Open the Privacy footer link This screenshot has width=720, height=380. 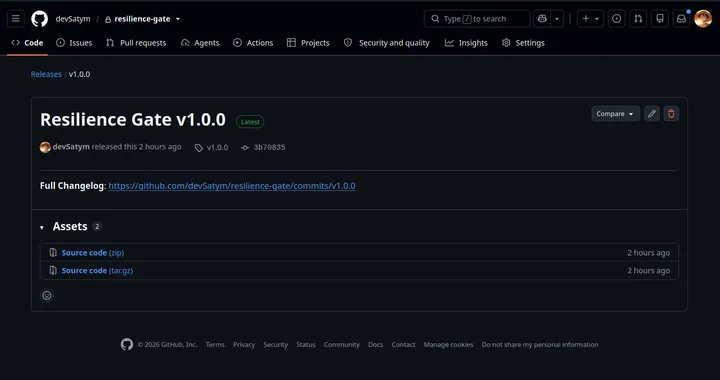pos(244,345)
